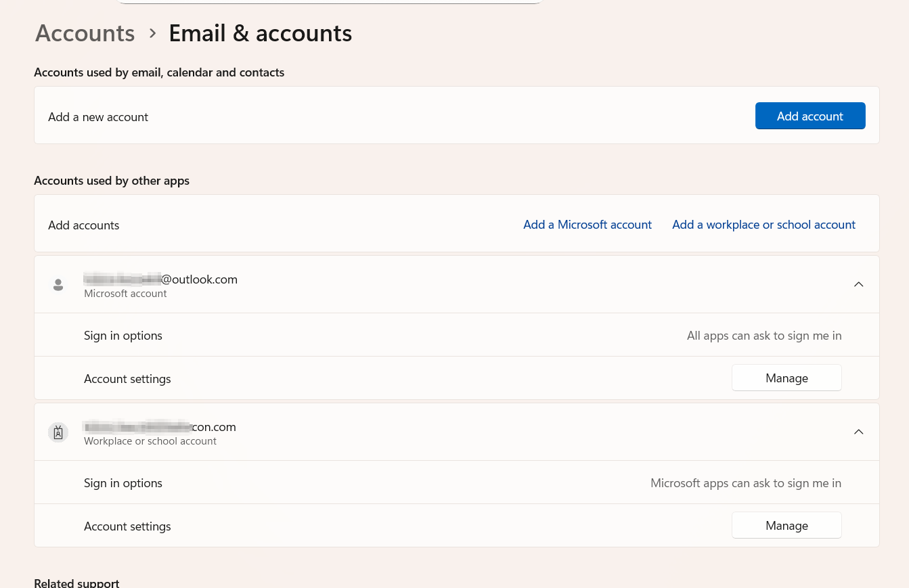This screenshot has width=909, height=588.
Task: Click the Add account button
Action: [x=810, y=116]
